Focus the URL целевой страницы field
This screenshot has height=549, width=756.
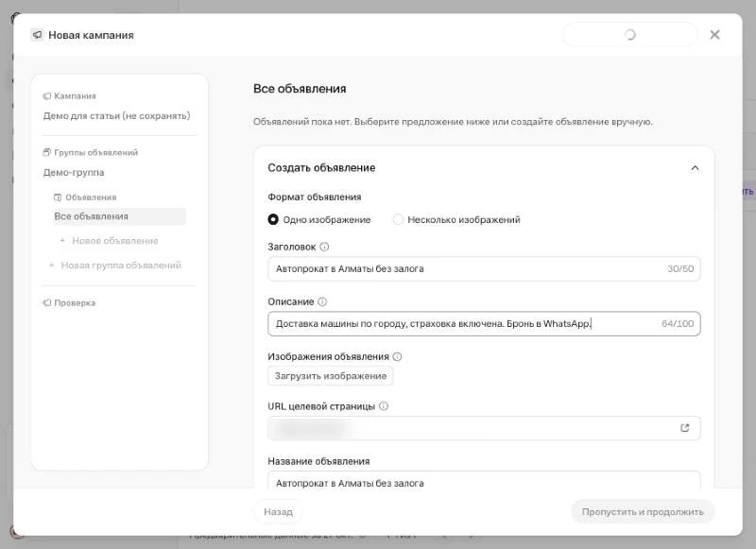click(x=484, y=428)
